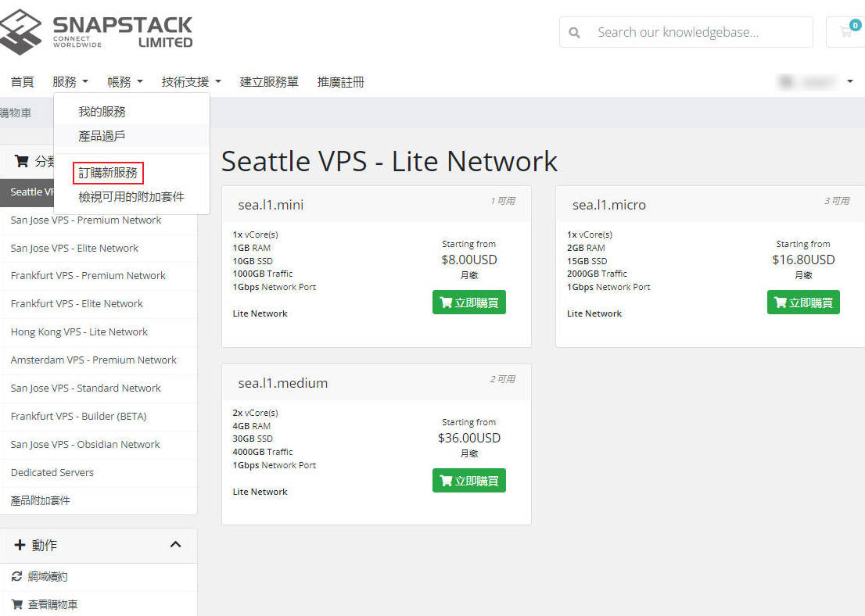Expand the 技術支援 dropdown menu
The height and width of the screenshot is (616, 865).
(191, 81)
